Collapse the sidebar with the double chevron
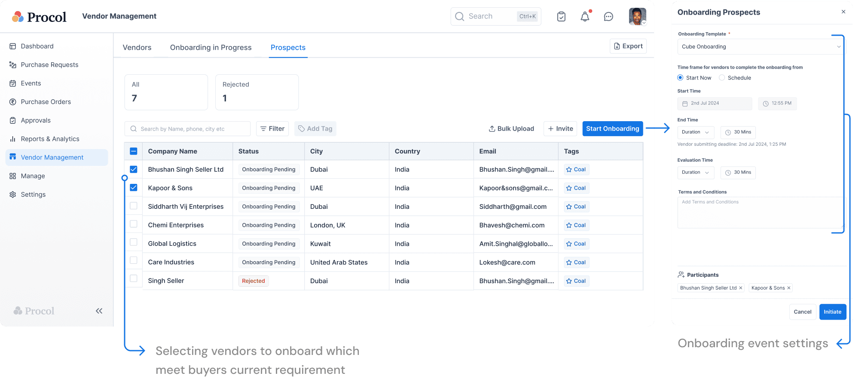This screenshot has height=379, width=868. 99,311
